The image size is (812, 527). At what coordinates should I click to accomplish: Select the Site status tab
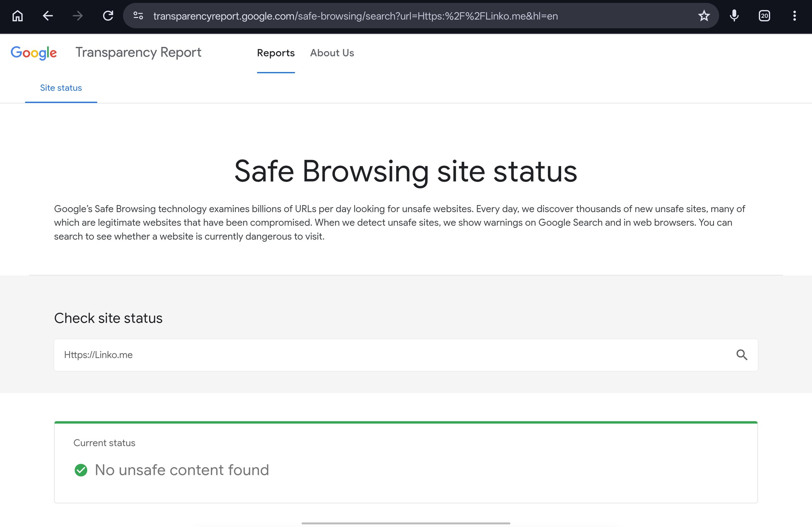coord(61,88)
